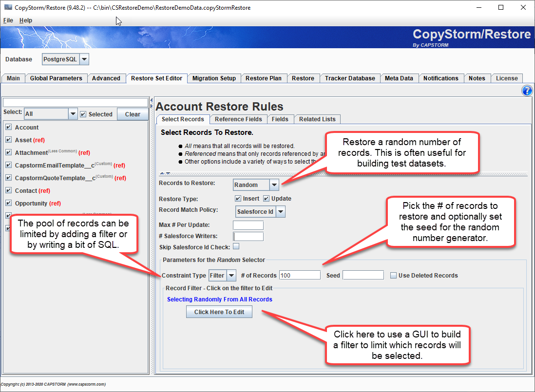
Task: Click the Max # Per Update field
Action: pos(248,225)
